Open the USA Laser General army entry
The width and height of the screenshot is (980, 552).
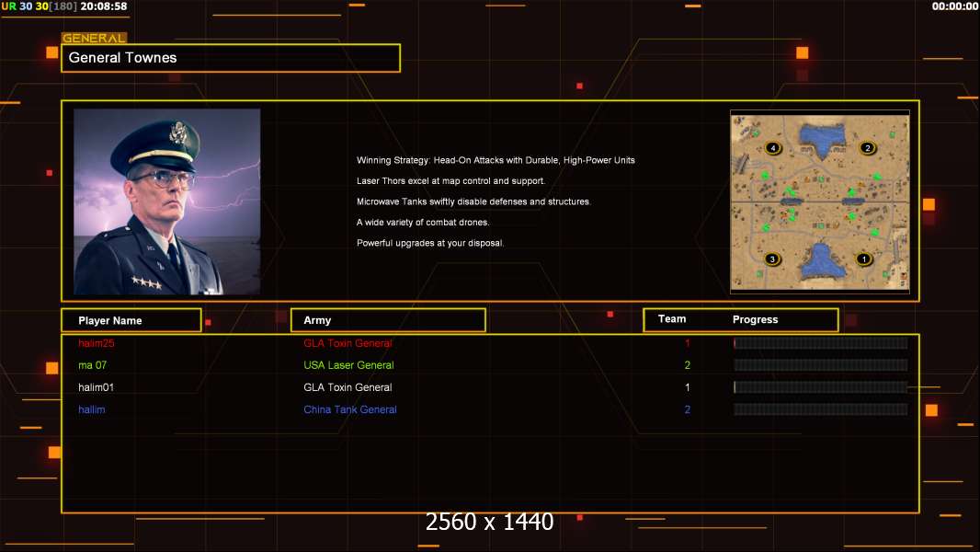[348, 365]
